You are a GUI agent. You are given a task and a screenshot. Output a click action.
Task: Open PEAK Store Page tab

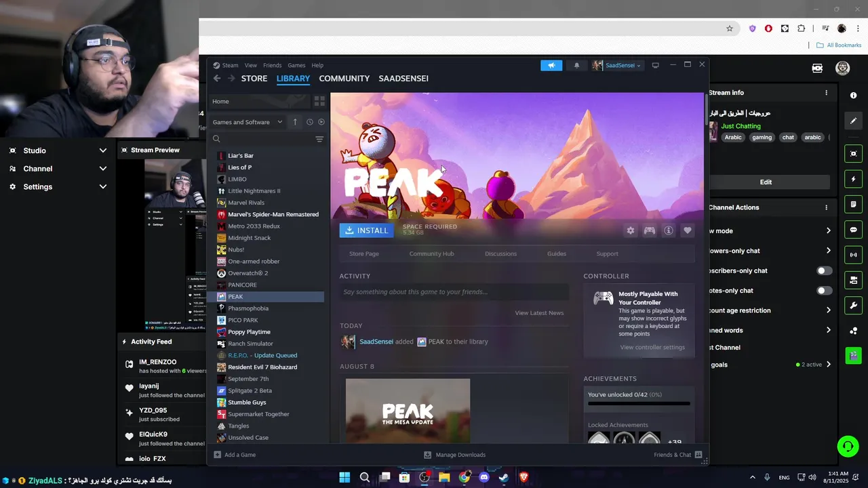(364, 253)
